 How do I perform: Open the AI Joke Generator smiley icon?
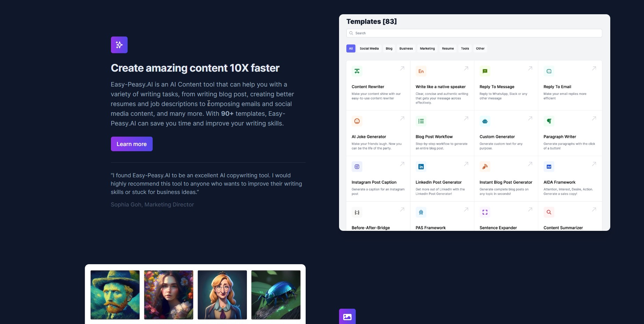tap(357, 121)
